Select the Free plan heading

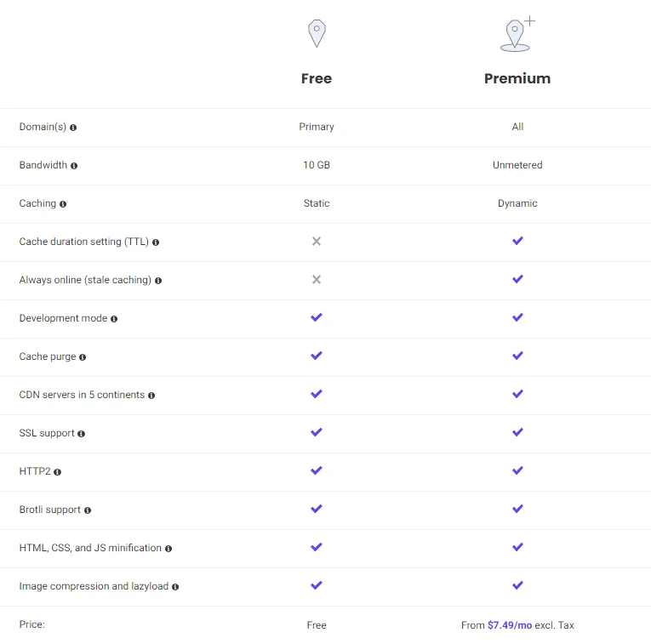(x=317, y=78)
